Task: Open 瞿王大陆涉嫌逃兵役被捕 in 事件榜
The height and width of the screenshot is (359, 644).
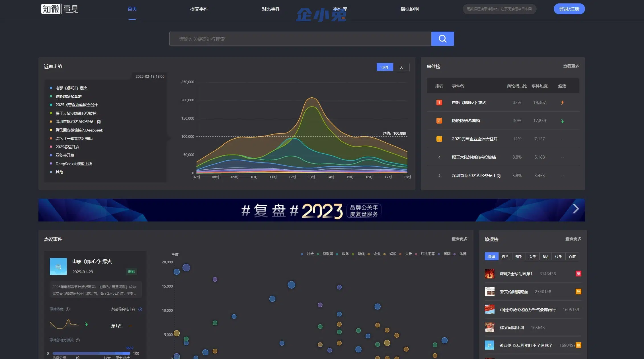Action: 474,157
